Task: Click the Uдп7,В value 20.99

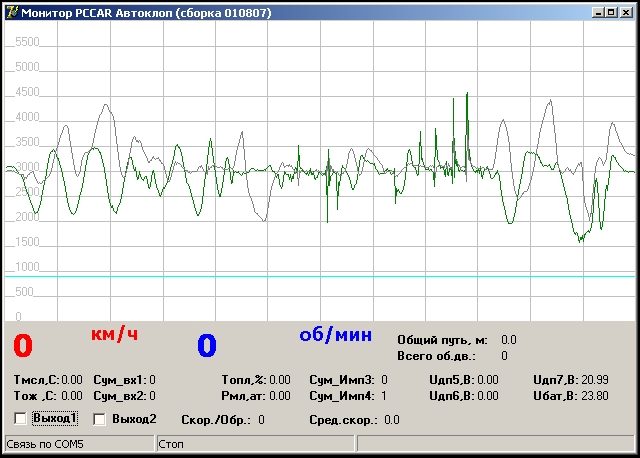Action: coord(595,379)
